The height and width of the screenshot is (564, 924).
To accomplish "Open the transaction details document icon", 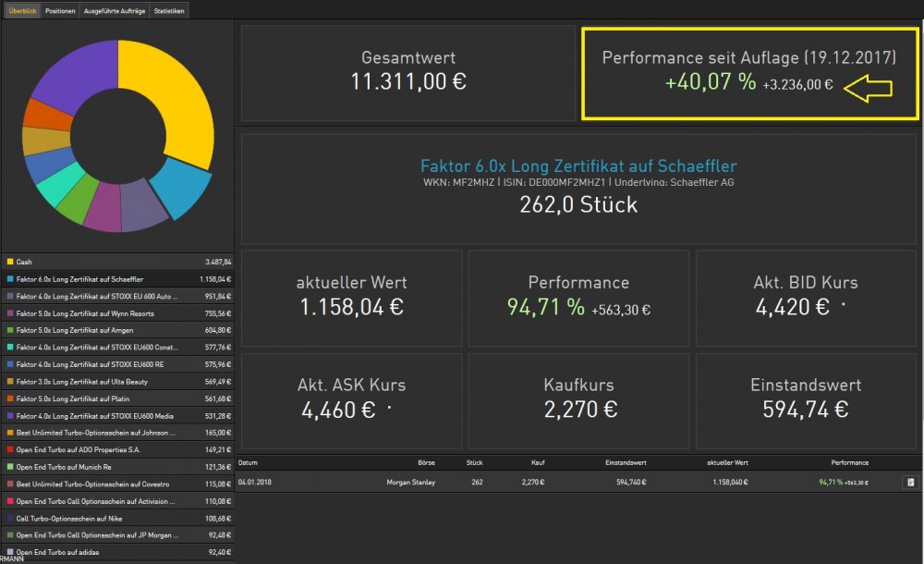I will [909, 482].
